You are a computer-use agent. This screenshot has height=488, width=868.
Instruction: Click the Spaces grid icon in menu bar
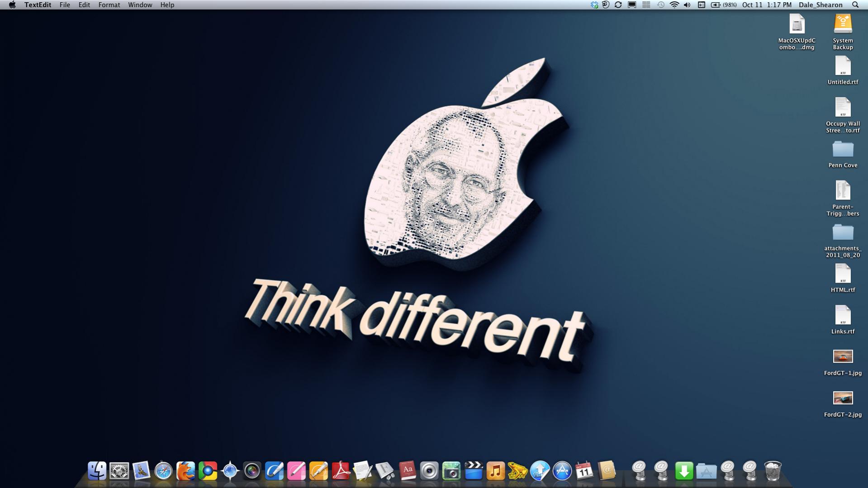pos(646,5)
